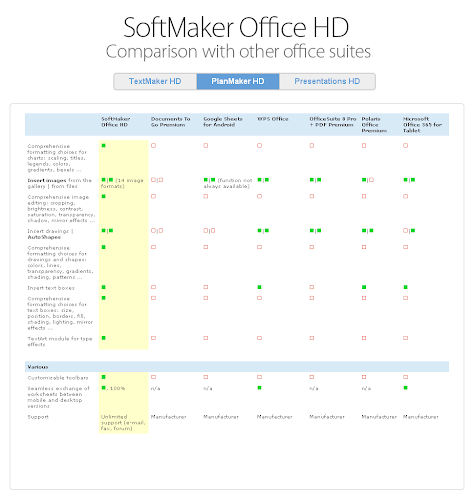Viewport: 474px width, 500px height.
Task: Click WPS Office green square for seamless exchange row
Action: [259, 388]
